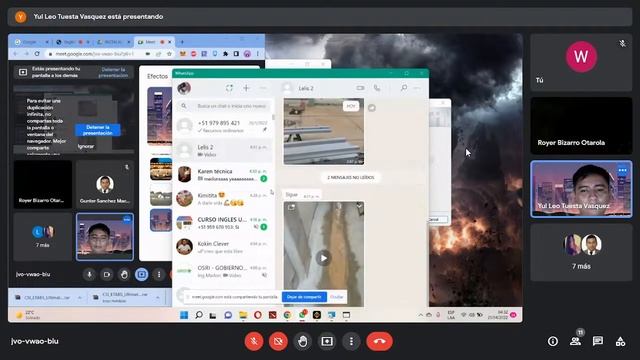
Task: Raise hand in the main Meet controls
Action: click(x=302, y=341)
